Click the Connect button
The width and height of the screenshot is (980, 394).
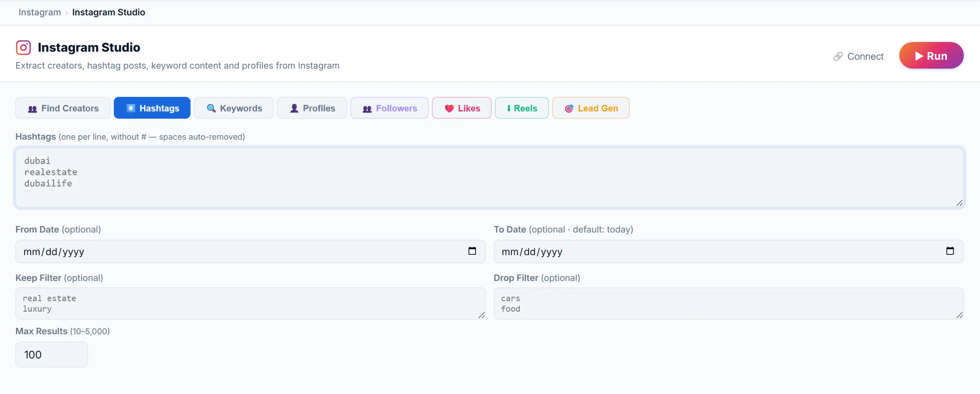point(859,57)
